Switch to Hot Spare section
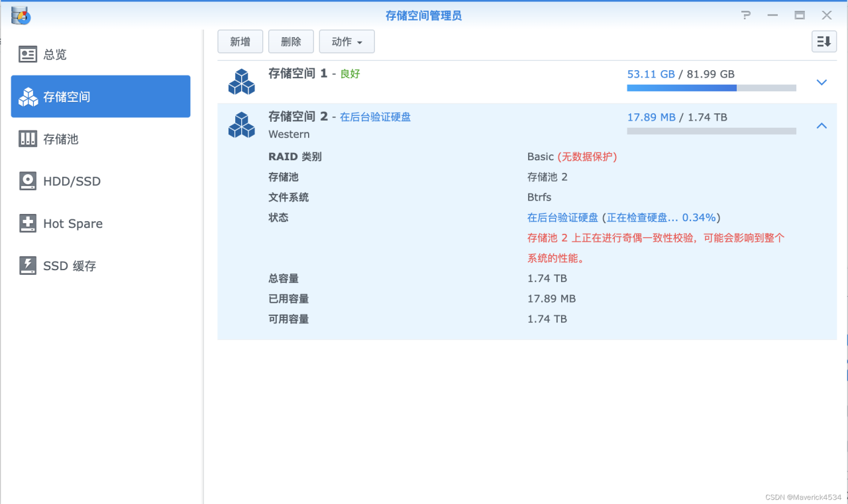The height and width of the screenshot is (504, 848). pos(73,224)
